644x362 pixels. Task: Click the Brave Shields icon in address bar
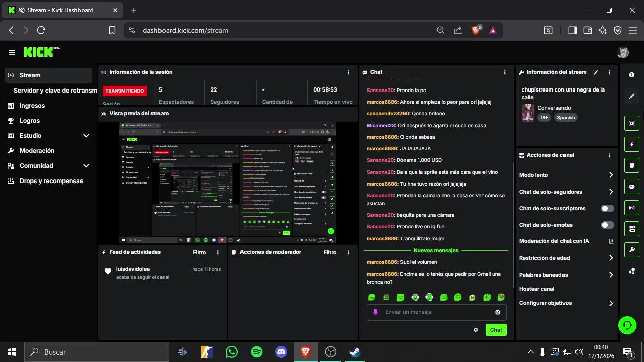(x=476, y=30)
